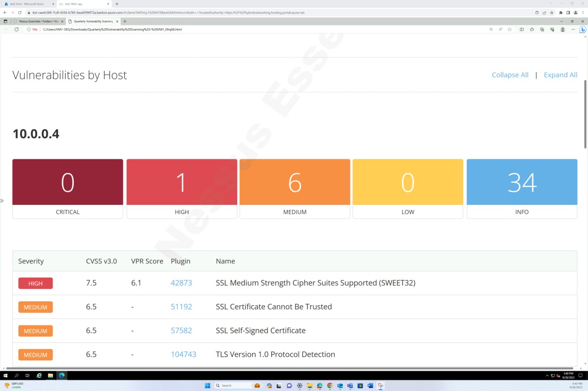Open Chrome three-dot menu

click(x=583, y=13)
